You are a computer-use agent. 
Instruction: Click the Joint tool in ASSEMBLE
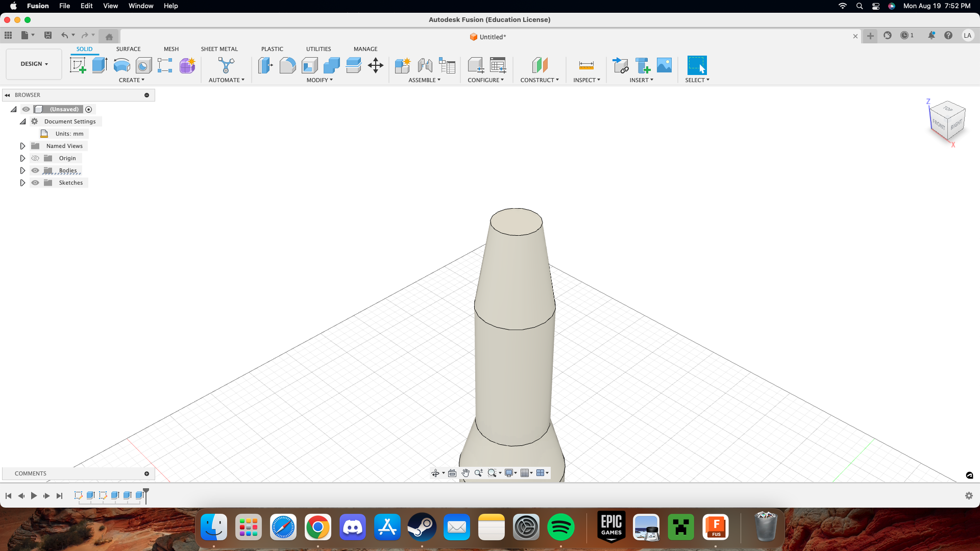coord(425,65)
